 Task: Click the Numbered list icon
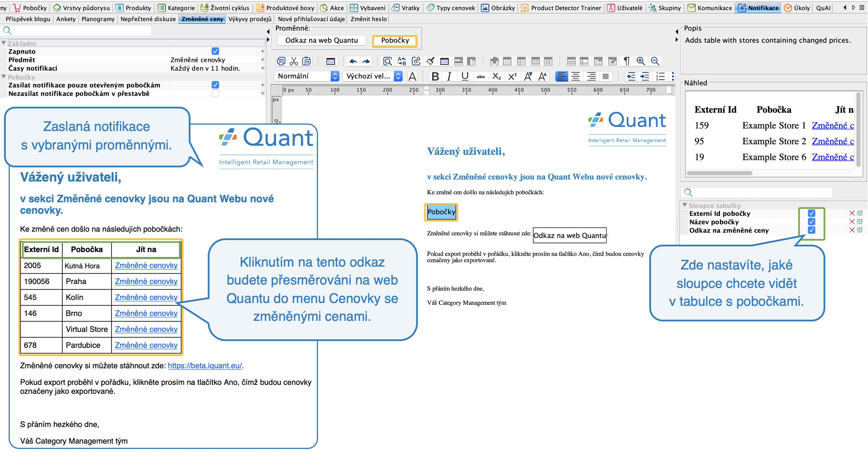[660, 76]
